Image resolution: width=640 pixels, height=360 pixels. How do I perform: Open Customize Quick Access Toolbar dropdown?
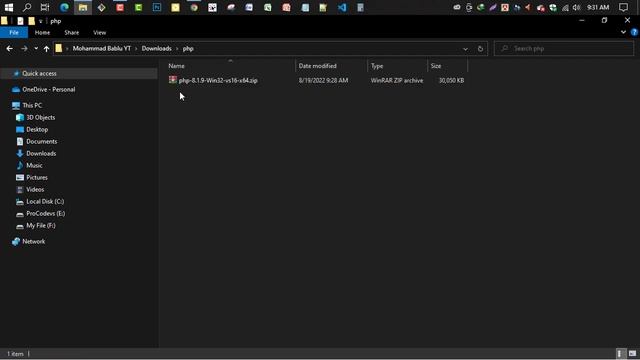(x=40, y=21)
